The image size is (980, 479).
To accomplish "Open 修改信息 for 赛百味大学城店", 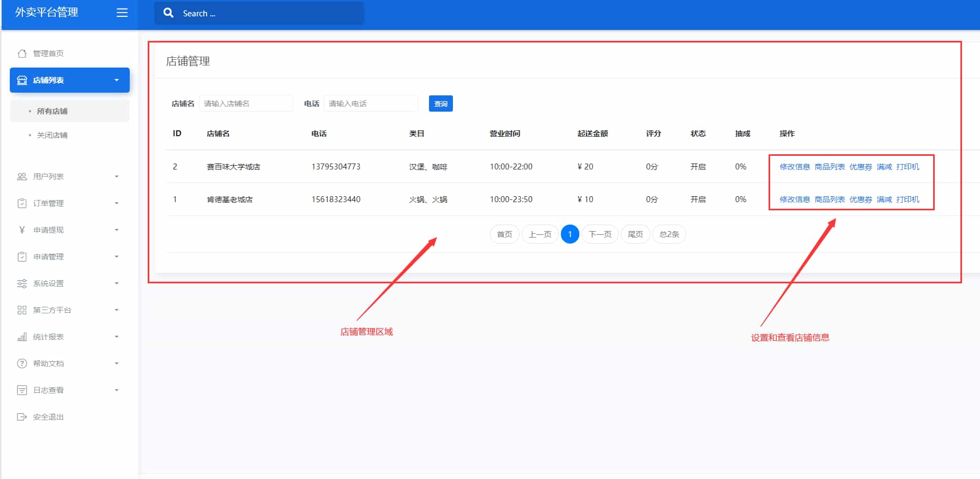I will coord(794,167).
